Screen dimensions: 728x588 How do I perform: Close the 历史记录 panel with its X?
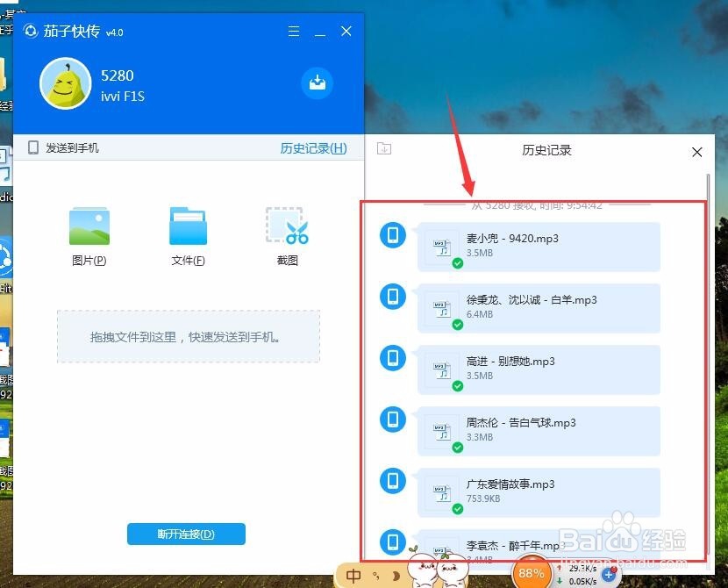pos(696,151)
